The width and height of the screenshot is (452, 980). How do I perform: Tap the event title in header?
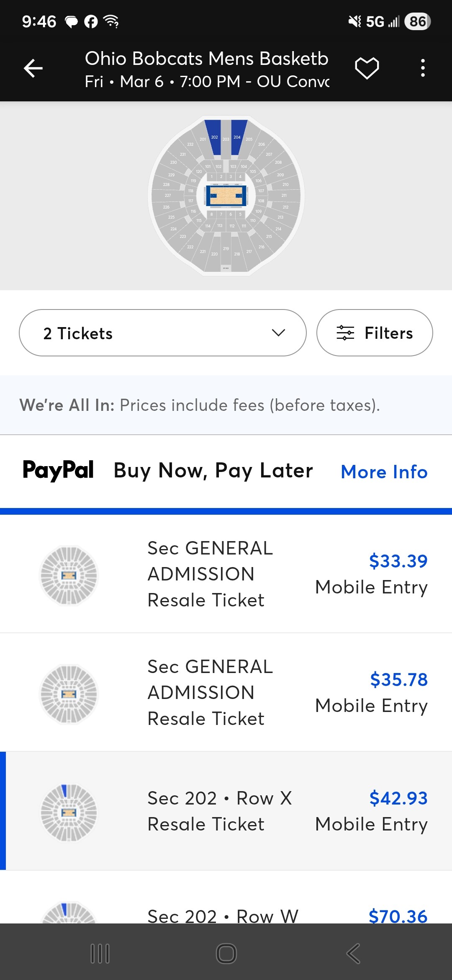pyautogui.click(x=207, y=59)
